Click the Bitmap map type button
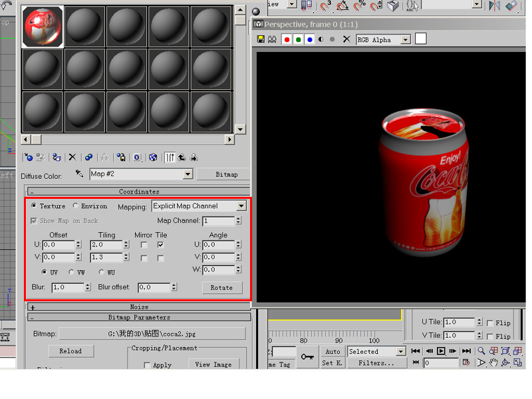532x399 pixels. point(223,174)
